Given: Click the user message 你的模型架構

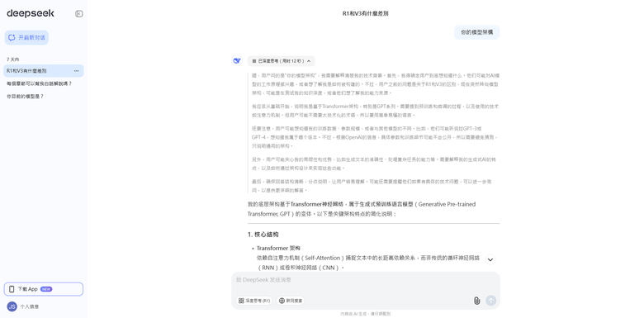Looking at the screenshot, I should 477,32.
